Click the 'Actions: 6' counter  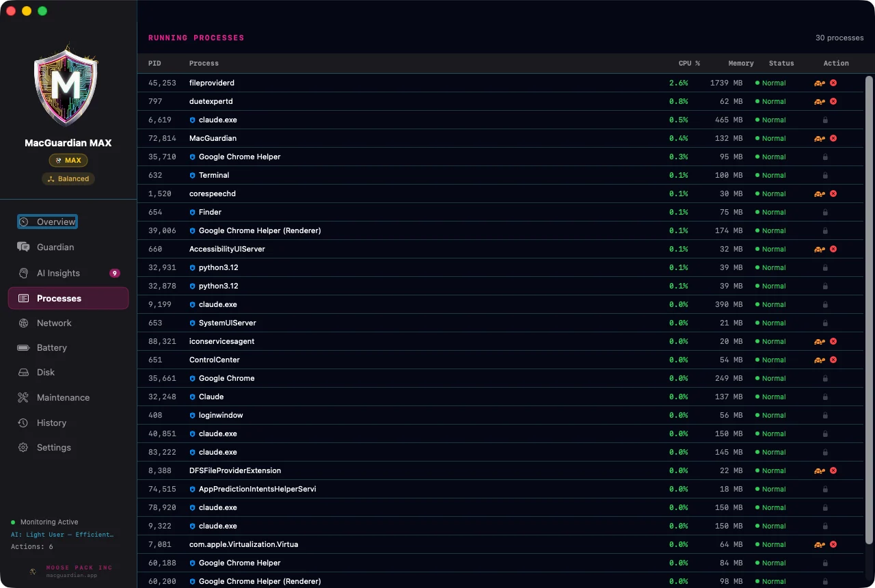click(32, 546)
